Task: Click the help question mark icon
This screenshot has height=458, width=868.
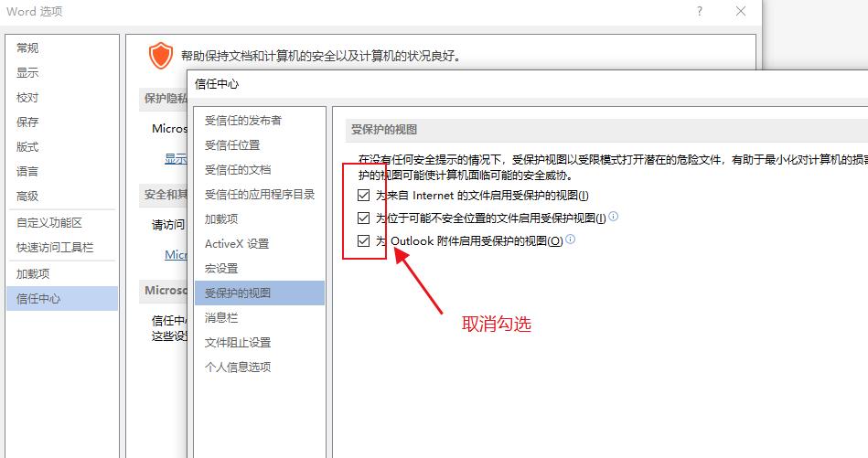Action: 700,11
